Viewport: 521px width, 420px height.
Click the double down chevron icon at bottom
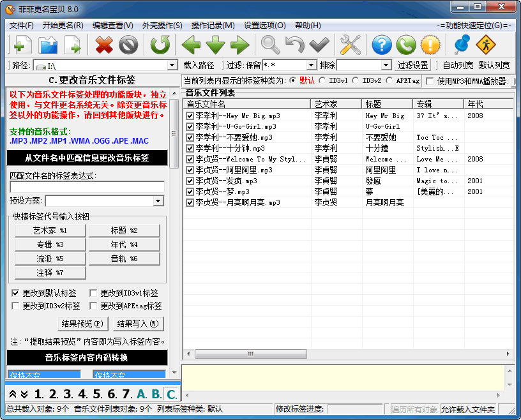[24, 394]
